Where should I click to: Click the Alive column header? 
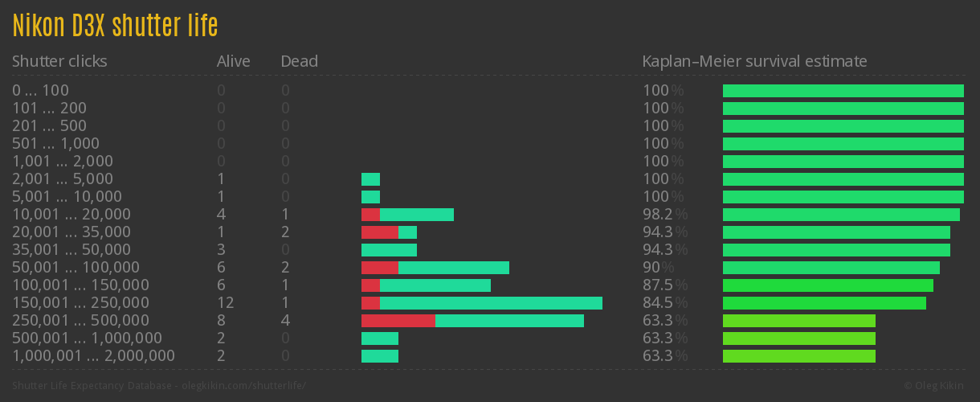click(x=233, y=61)
